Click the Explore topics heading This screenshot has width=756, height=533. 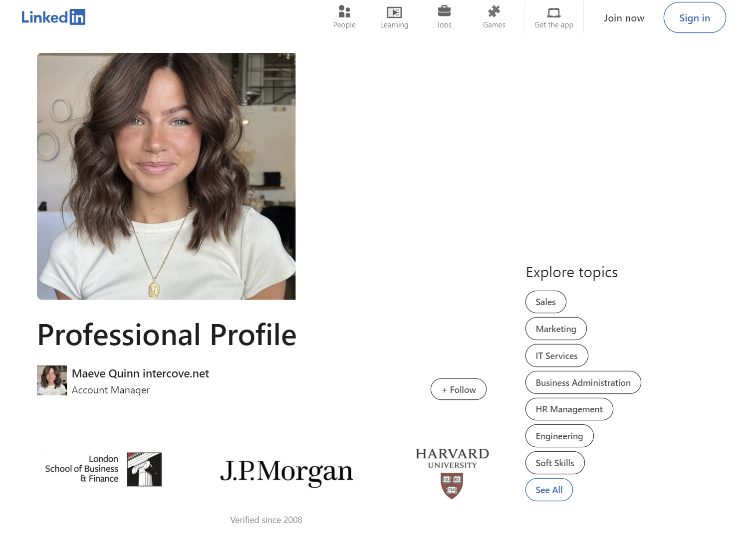coord(572,272)
